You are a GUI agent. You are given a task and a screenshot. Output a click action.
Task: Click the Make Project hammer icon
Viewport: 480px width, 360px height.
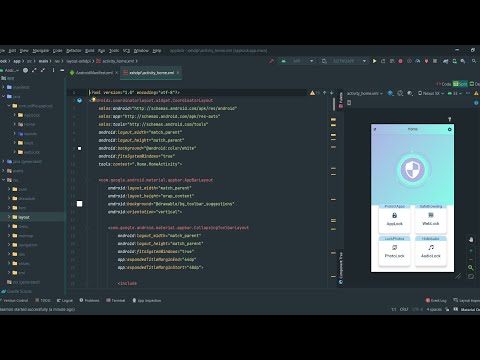tap(272, 61)
